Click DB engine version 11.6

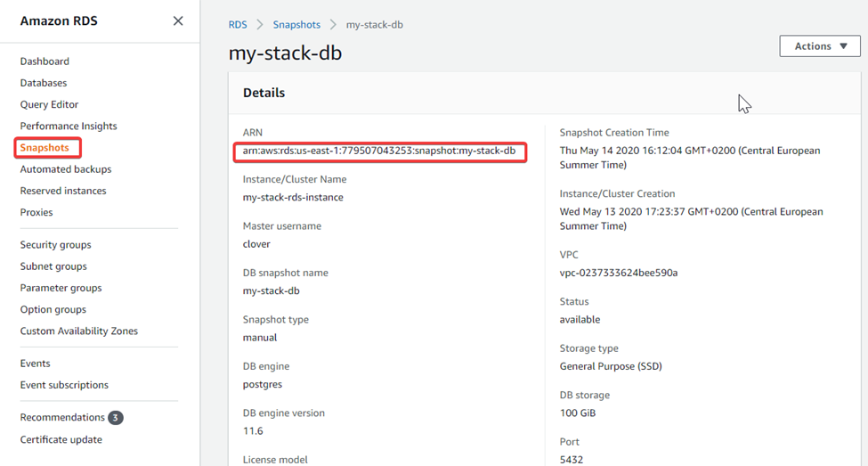(x=253, y=431)
